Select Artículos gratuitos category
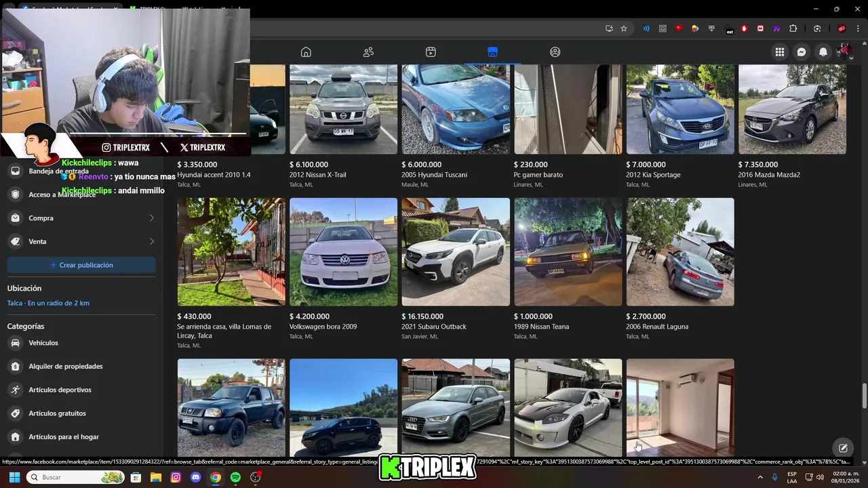This screenshot has height=488, width=868. 81,413
